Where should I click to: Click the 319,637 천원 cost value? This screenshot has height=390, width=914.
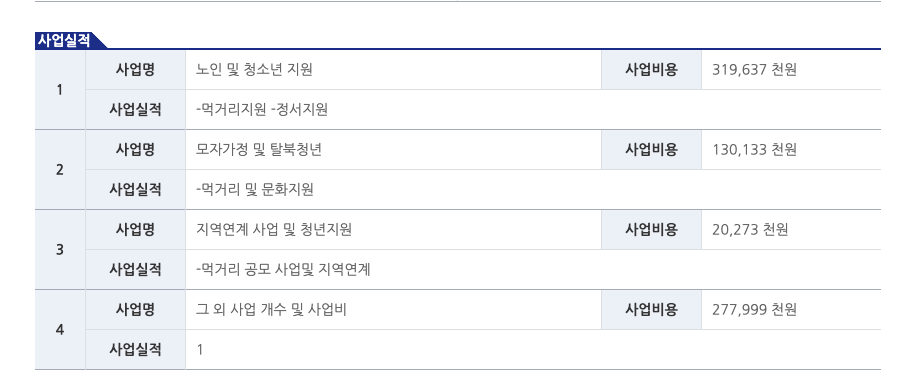754,69
